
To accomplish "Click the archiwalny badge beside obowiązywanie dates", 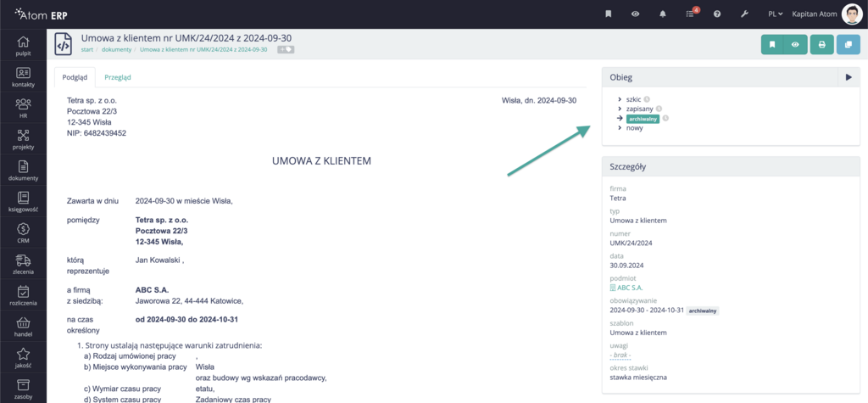I will [x=703, y=311].
